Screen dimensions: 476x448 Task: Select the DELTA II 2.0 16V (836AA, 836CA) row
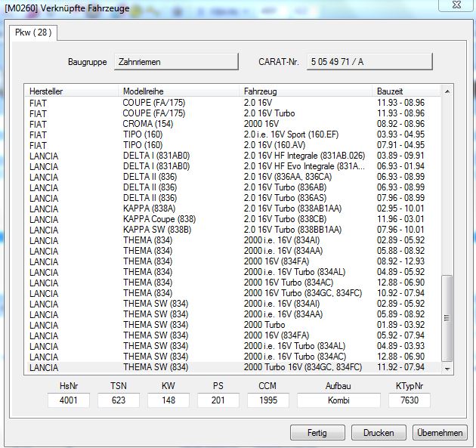[x=233, y=177]
